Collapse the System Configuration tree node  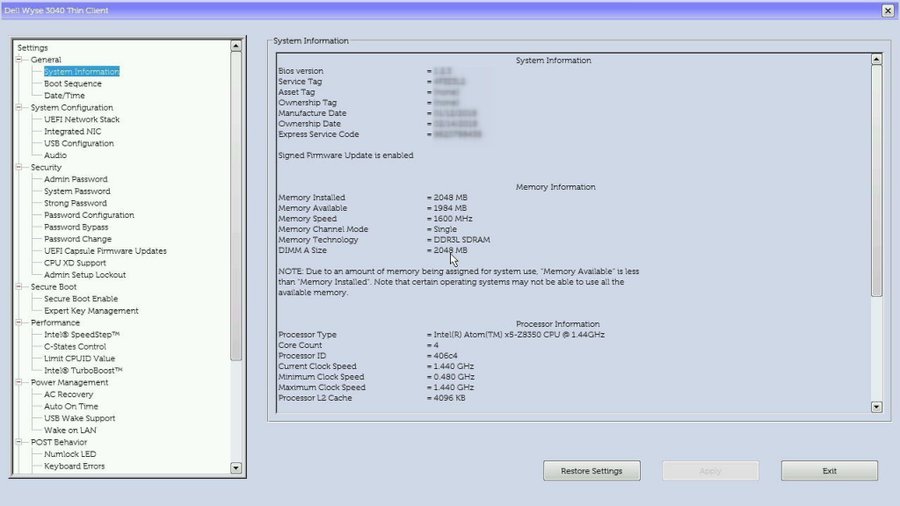[19, 108]
